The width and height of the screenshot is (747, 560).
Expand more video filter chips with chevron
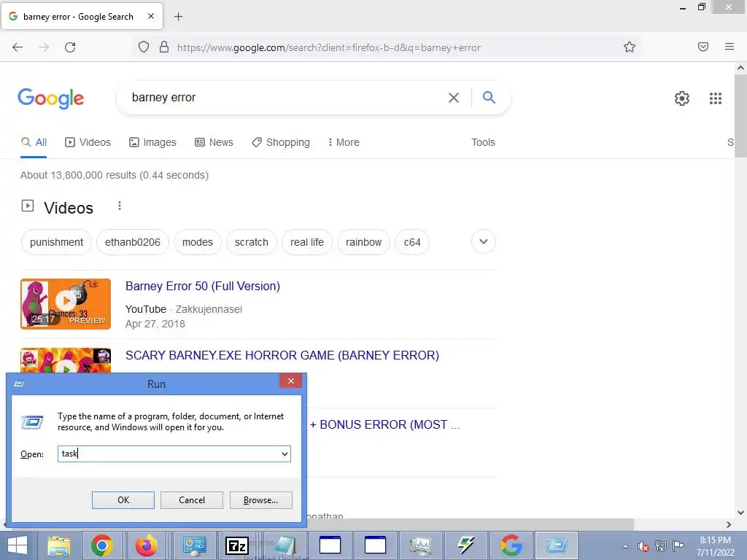tap(483, 241)
